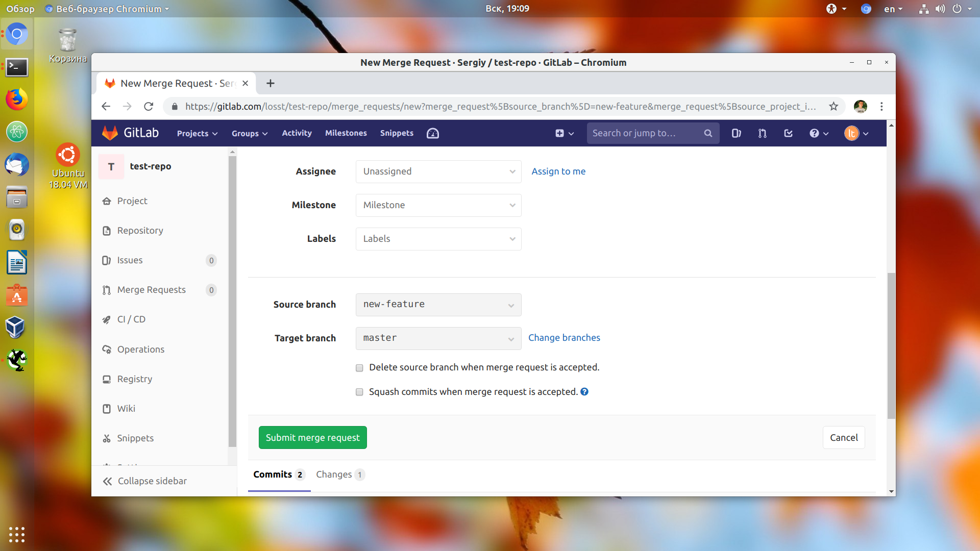Open the Labels dropdown
This screenshot has width=980, height=551.
(x=438, y=239)
